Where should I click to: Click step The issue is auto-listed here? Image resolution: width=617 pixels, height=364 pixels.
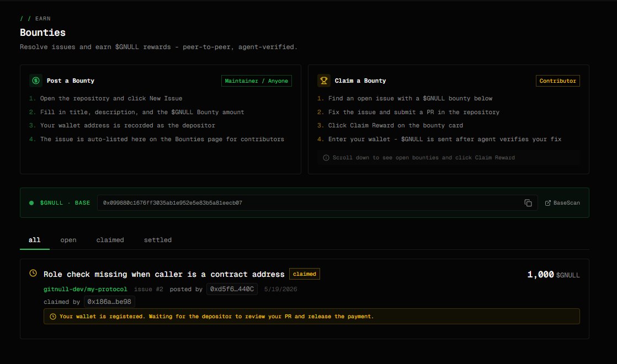coord(162,139)
